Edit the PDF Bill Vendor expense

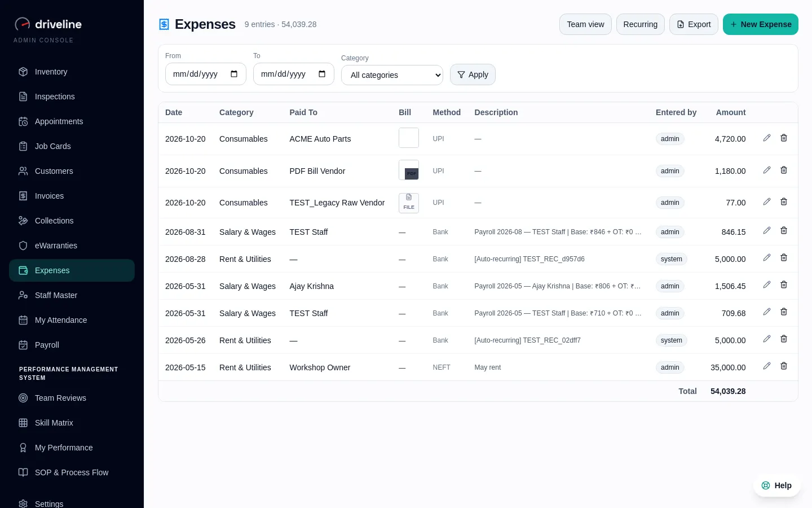pyautogui.click(x=767, y=170)
